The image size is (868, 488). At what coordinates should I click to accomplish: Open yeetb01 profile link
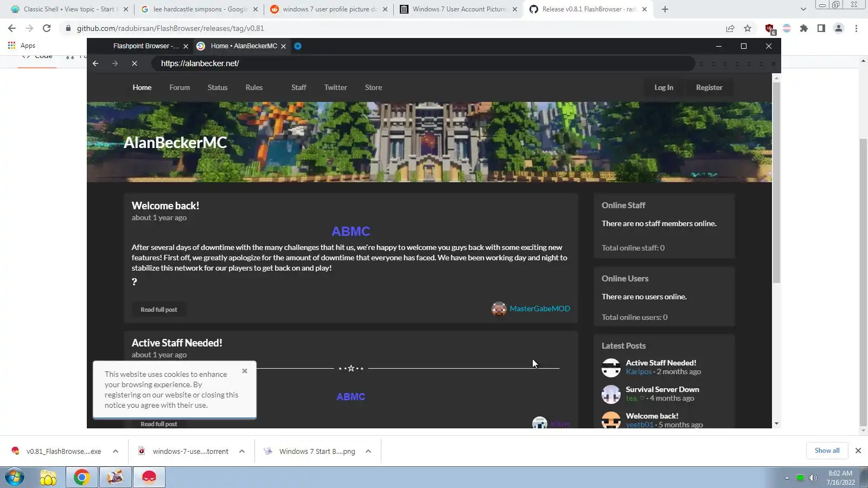click(640, 425)
